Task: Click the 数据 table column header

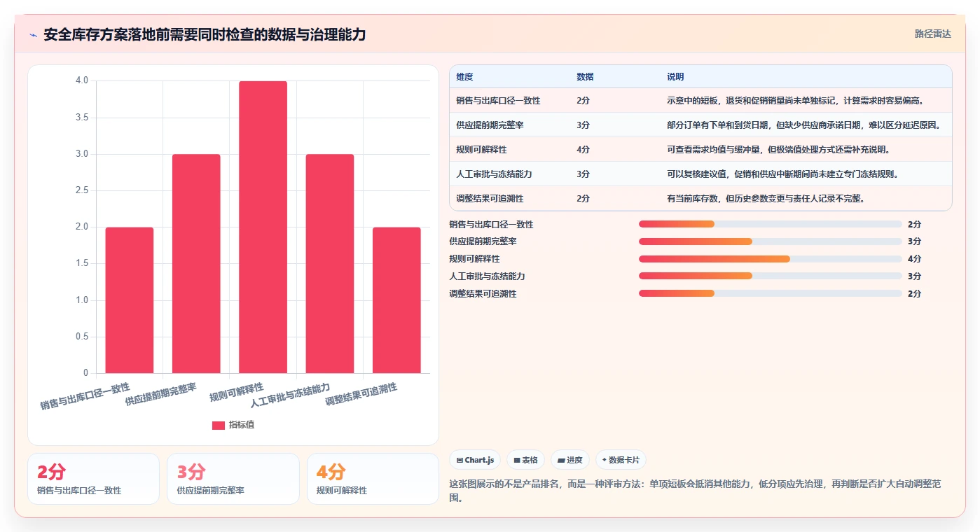Action: click(585, 77)
